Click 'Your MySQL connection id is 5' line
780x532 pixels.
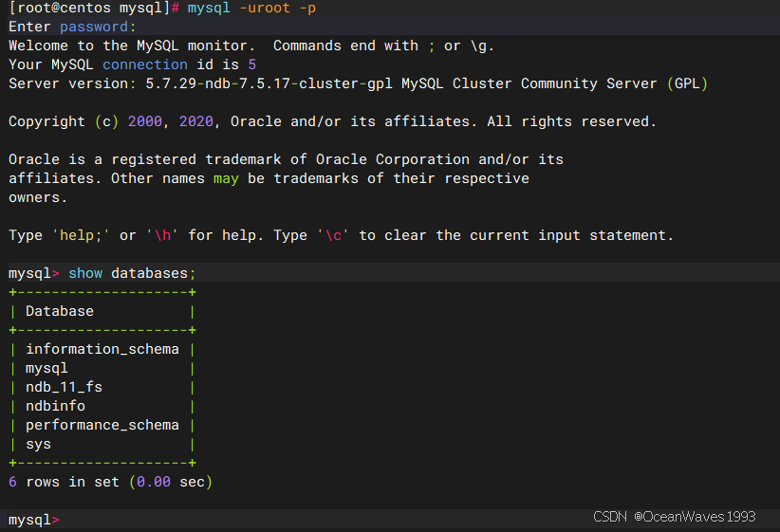(x=132, y=64)
